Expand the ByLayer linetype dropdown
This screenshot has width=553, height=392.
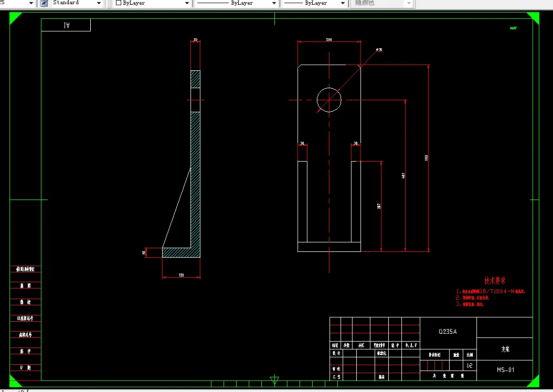pyautogui.click(x=274, y=3)
